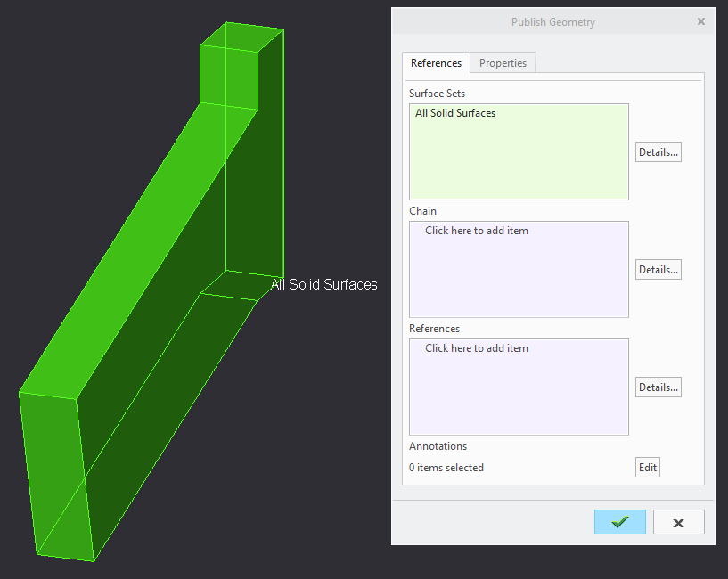728x579 pixels.
Task: Edit the Annotations selection
Action: (x=647, y=467)
